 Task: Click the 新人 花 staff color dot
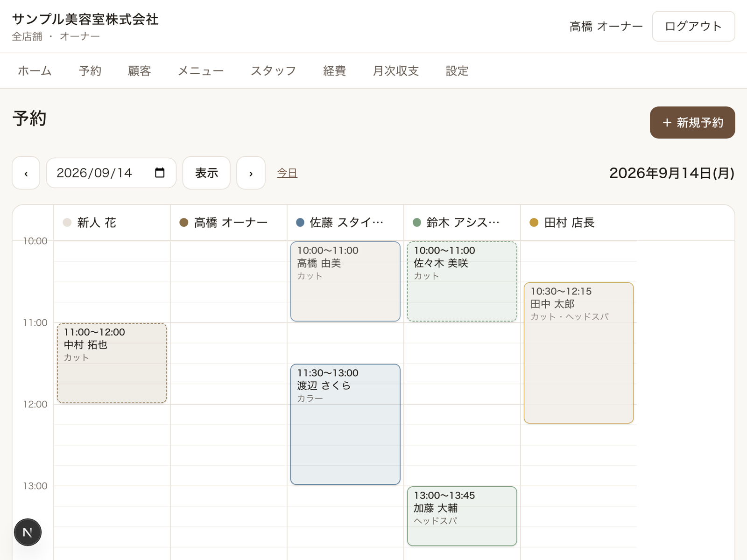coord(67,223)
